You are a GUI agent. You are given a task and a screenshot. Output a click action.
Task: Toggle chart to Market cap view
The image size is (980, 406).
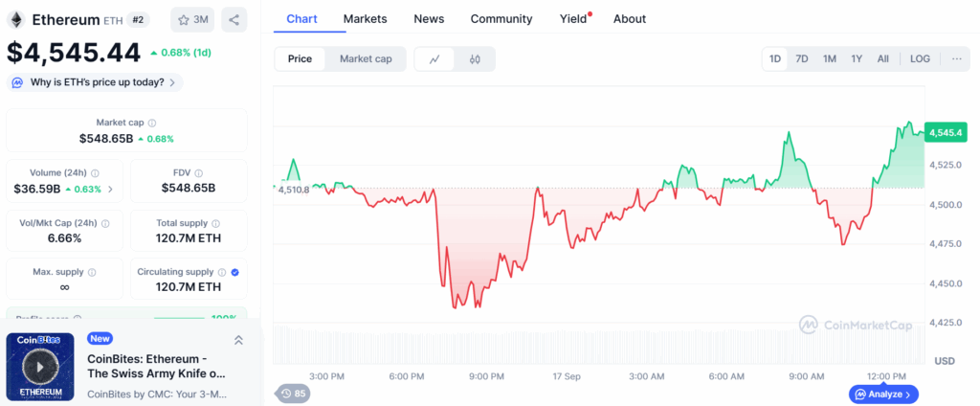(x=366, y=59)
